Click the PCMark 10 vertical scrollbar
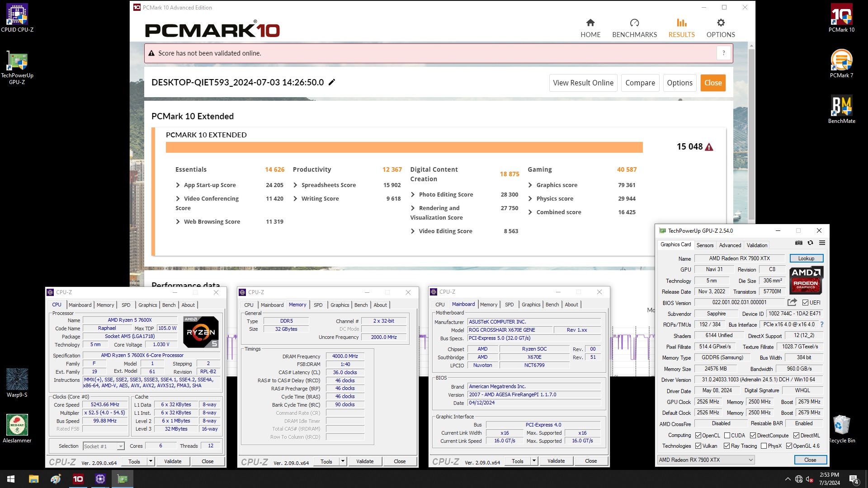Image resolution: width=868 pixels, height=488 pixels. (x=751, y=136)
